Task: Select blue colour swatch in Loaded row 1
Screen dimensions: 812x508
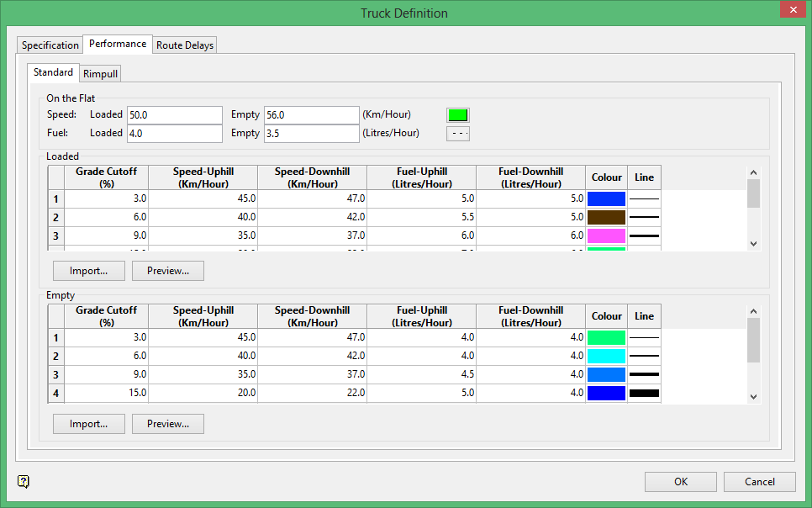Action: coord(606,199)
